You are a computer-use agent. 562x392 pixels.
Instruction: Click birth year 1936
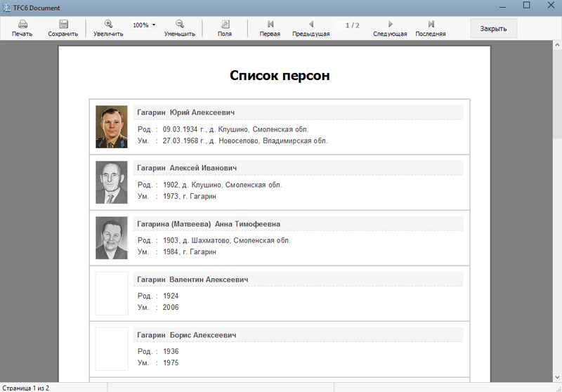pyautogui.click(x=171, y=351)
